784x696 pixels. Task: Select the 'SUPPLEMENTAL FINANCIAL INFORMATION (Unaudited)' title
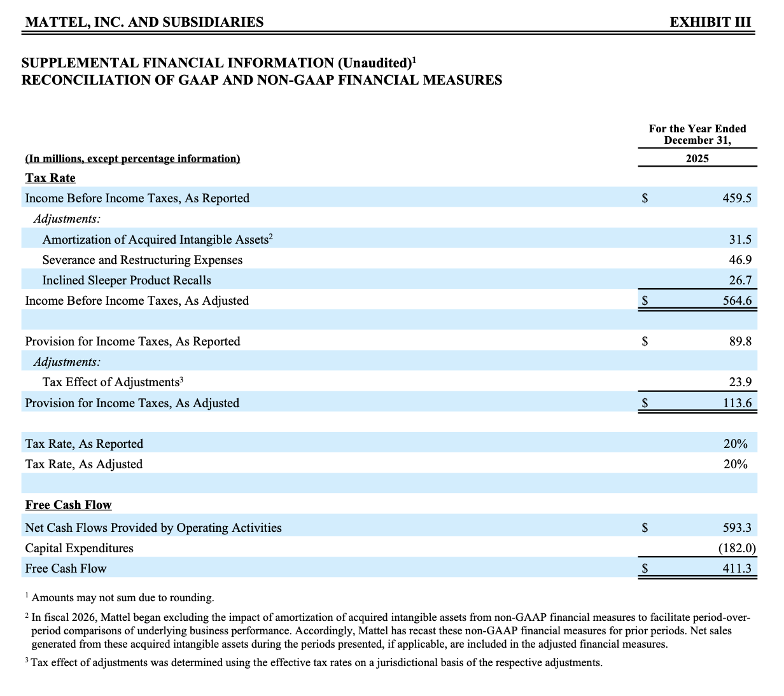tap(218, 63)
